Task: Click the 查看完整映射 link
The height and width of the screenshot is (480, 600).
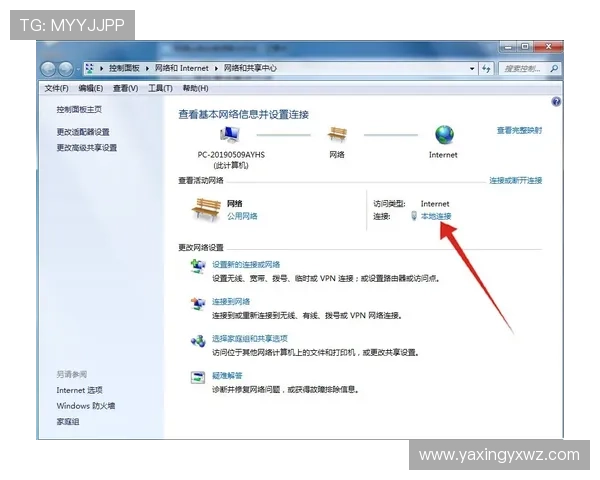Action: 519,131
